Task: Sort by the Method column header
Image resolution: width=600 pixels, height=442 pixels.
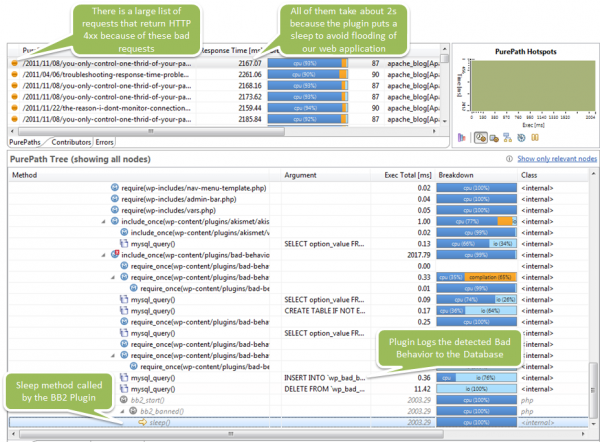Action: (x=24, y=175)
